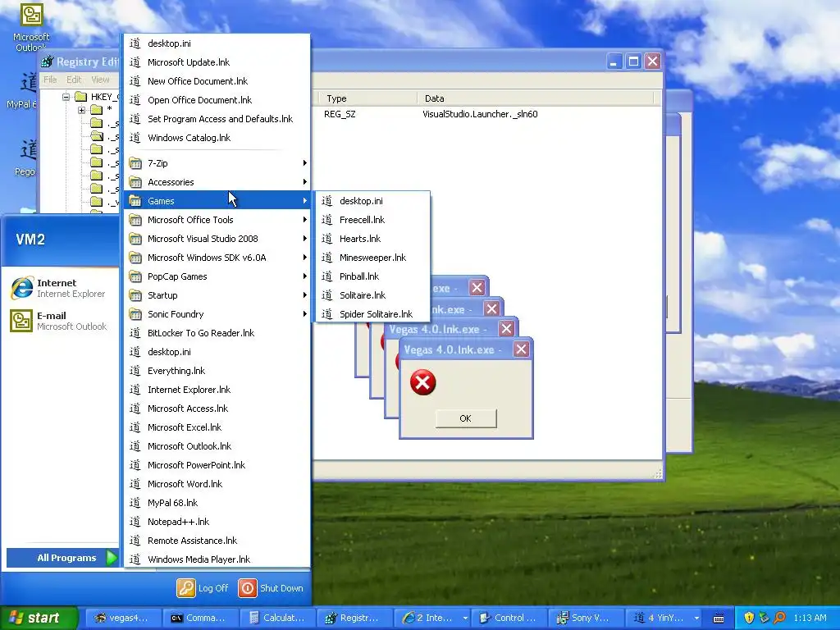The height and width of the screenshot is (630, 840).
Task: Open Accessories programs folder
Action: point(217,182)
